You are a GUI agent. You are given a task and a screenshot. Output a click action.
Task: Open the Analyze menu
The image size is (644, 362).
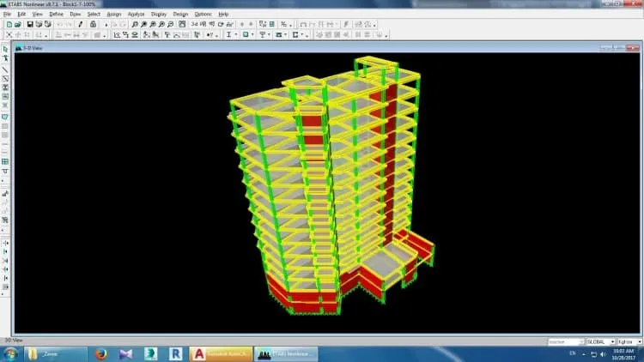coord(136,14)
